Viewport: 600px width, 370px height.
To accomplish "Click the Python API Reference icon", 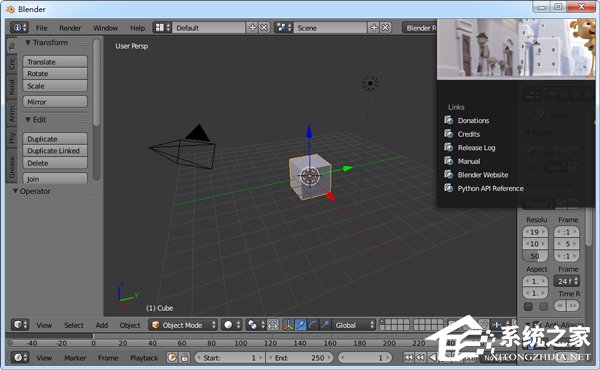I will [x=448, y=188].
